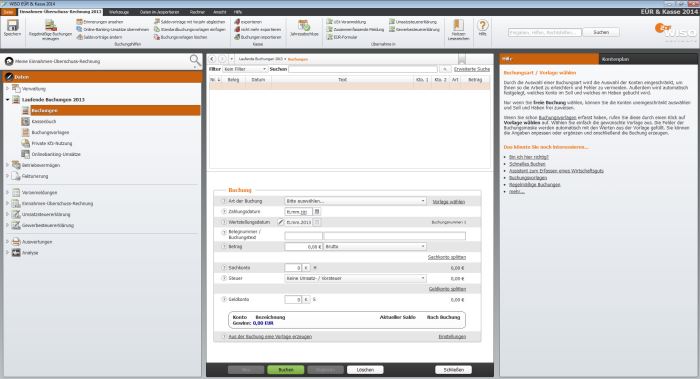This screenshot has width=700, height=379.
Task: Click the Sachkonto splitten link
Action: (447, 257)
